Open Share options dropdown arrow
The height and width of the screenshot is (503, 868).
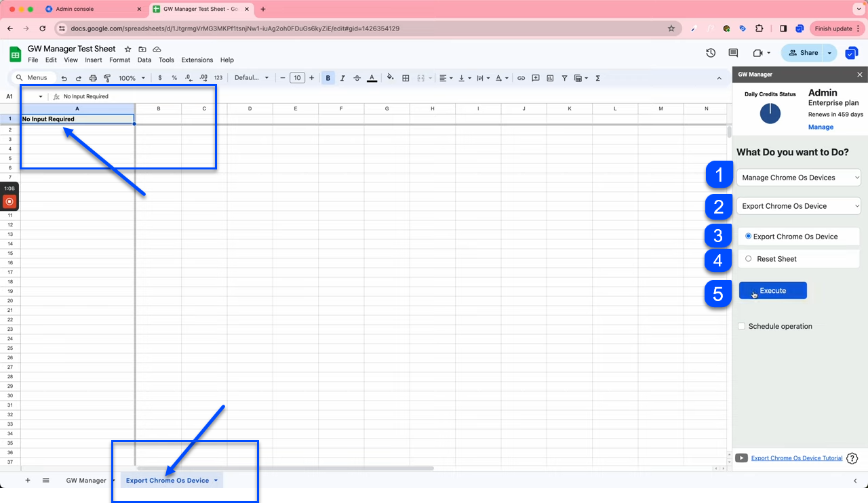829,53
